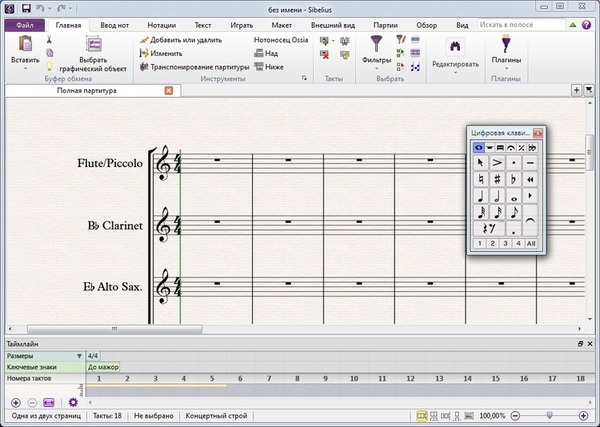Adjust the zoom slider in status bar
Viewport: 600px width, 427px height.
coord(549,414)
